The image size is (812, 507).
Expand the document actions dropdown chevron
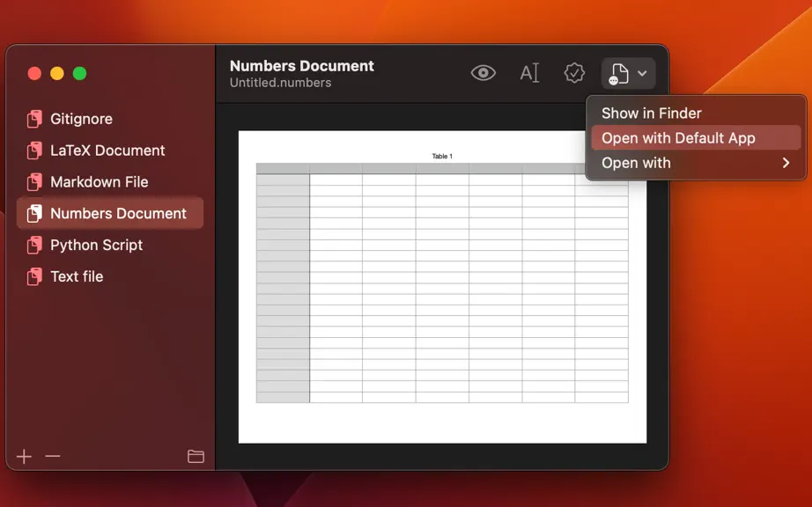(642, 73)
